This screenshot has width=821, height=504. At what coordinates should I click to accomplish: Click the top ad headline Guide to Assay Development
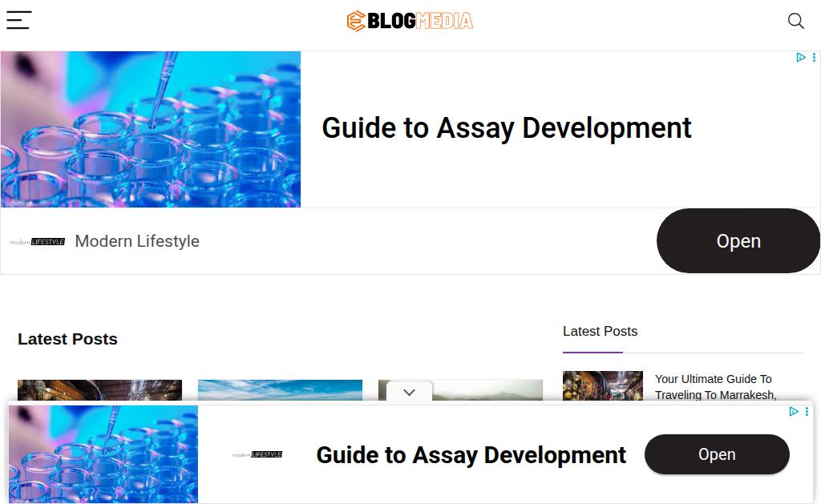pyautogui.click(x=506, y=128)
